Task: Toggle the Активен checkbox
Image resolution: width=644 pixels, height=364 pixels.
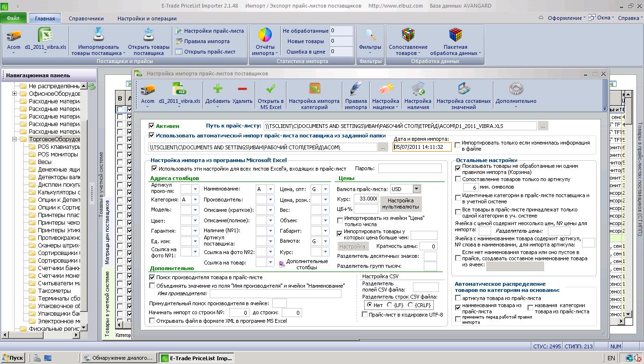Action: [152, 126]
